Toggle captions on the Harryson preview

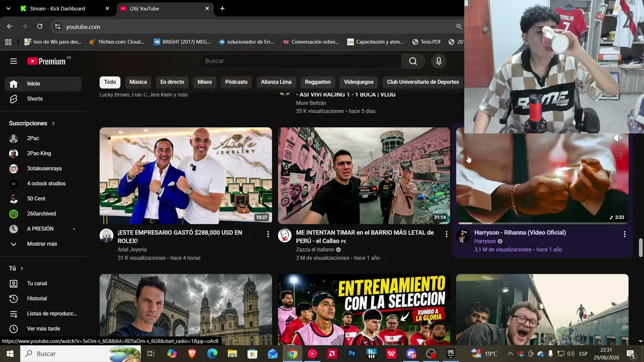pos(618,156)
